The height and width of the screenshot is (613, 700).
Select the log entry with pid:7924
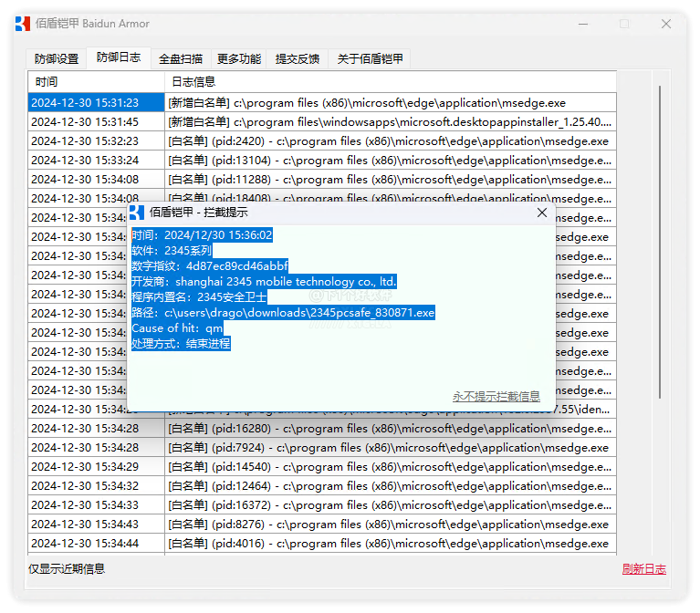322,448
